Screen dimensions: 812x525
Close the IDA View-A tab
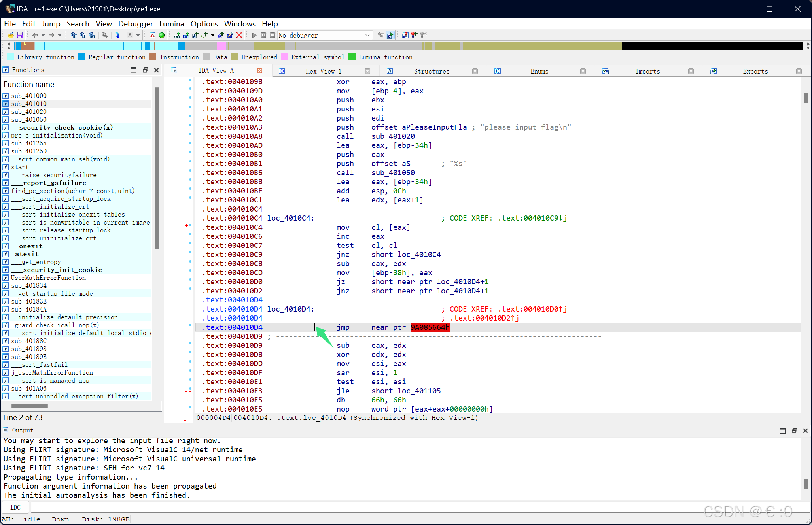click(259, 70)
